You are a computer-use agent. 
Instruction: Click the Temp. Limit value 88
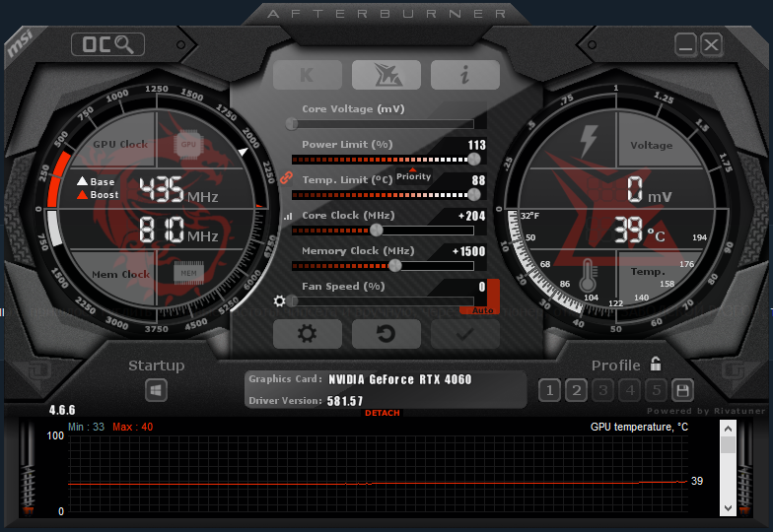coord(478,180)
